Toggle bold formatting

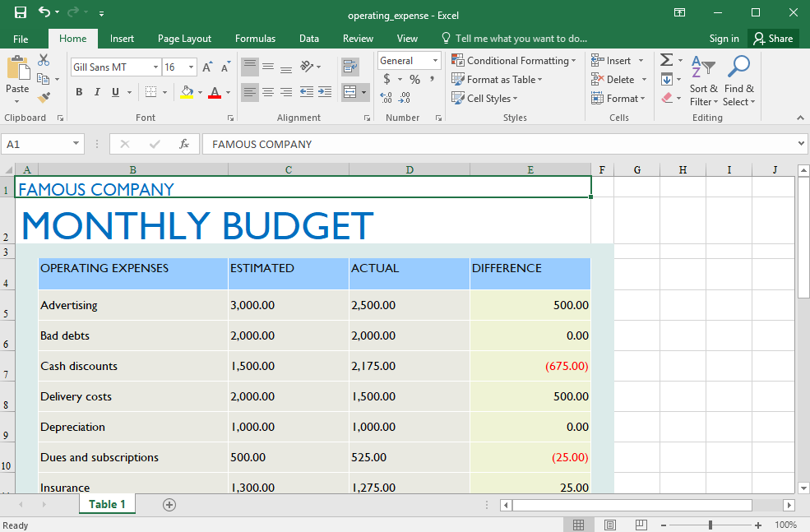click(79, 92)
